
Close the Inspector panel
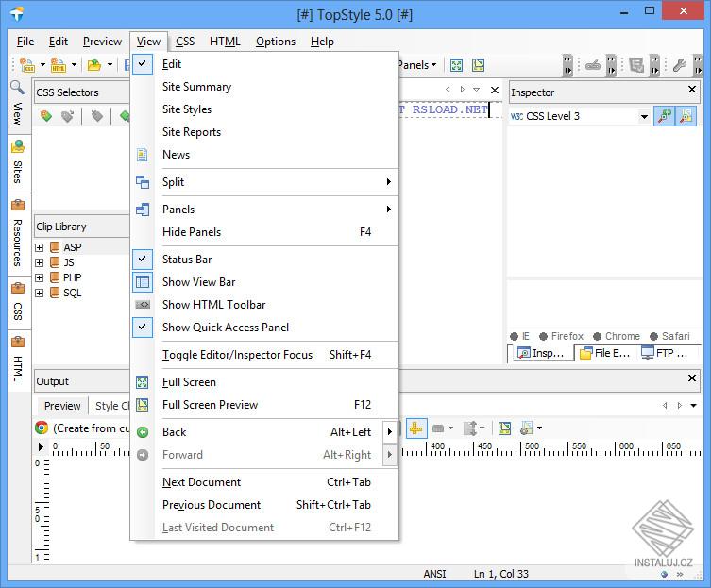[x=692, y=90]
